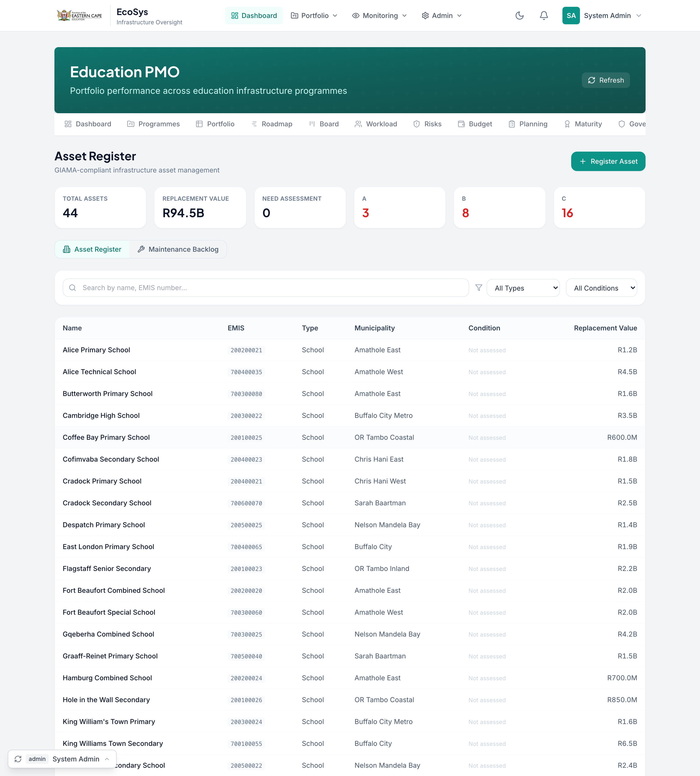Viewport: 700px width, 776px height.
Task: Switch to the Maintenance Backlog view
Action: pos(178,249)
